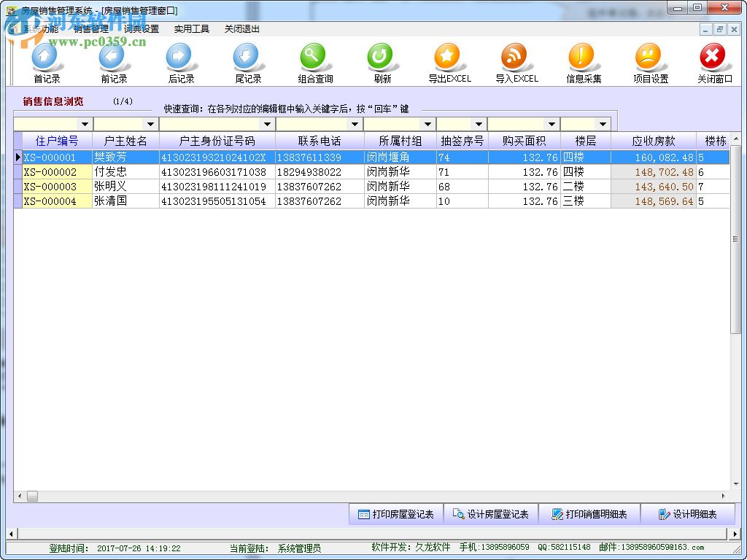This screenshot has width=747, height=560.
Task: Click 打印销售明细表 button
Action: coord(589,514)
